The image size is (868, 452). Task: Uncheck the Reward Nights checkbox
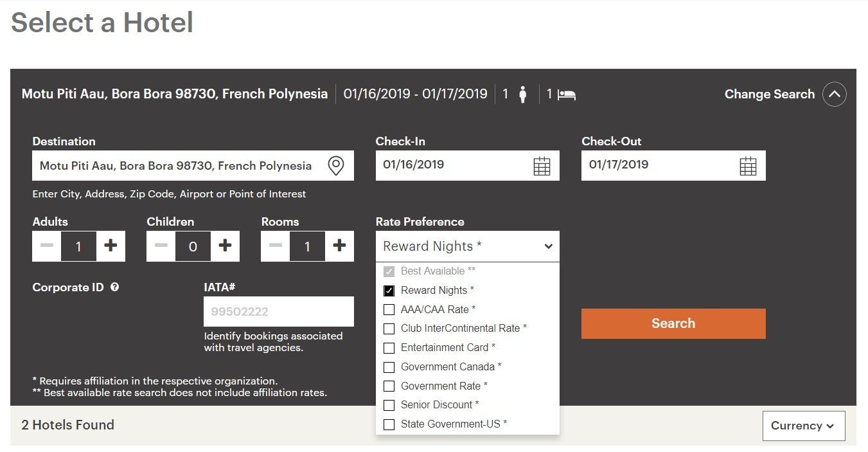(x=389, y=291)
